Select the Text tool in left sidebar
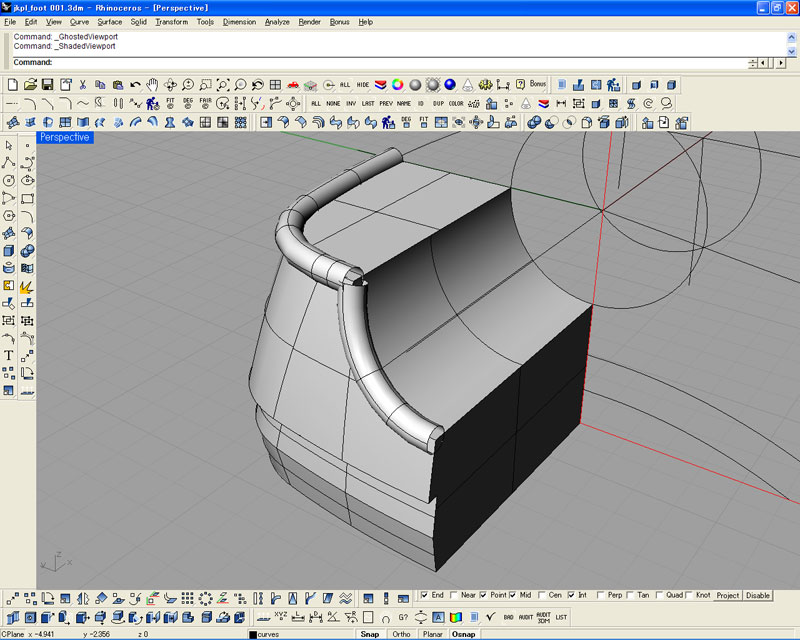Viewport: 800px width, 640px height. coord(9,355)
